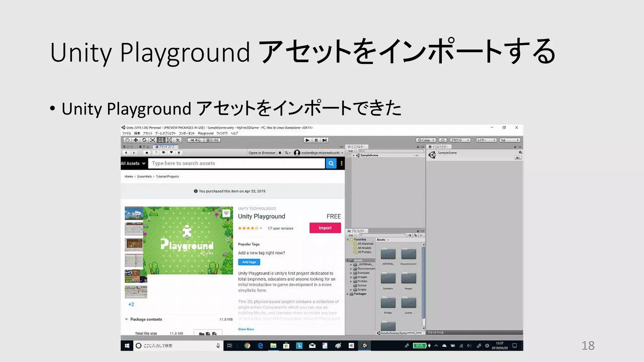Open the レイヤー (Layers) dropdown
644x362 pixels.
coord(486,140)
